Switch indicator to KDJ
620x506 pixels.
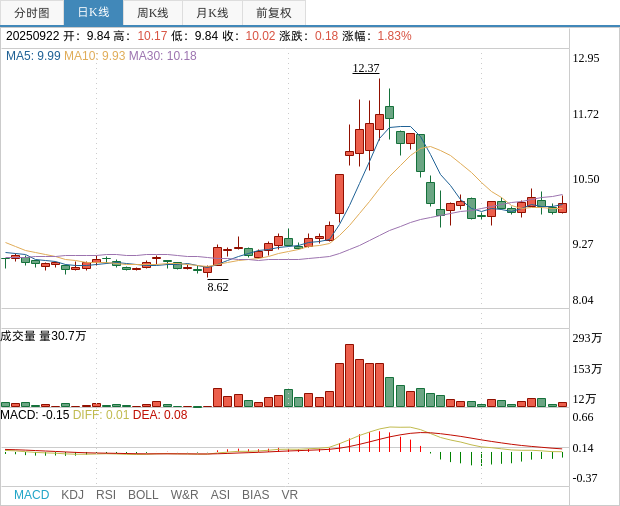click(72, 495)
